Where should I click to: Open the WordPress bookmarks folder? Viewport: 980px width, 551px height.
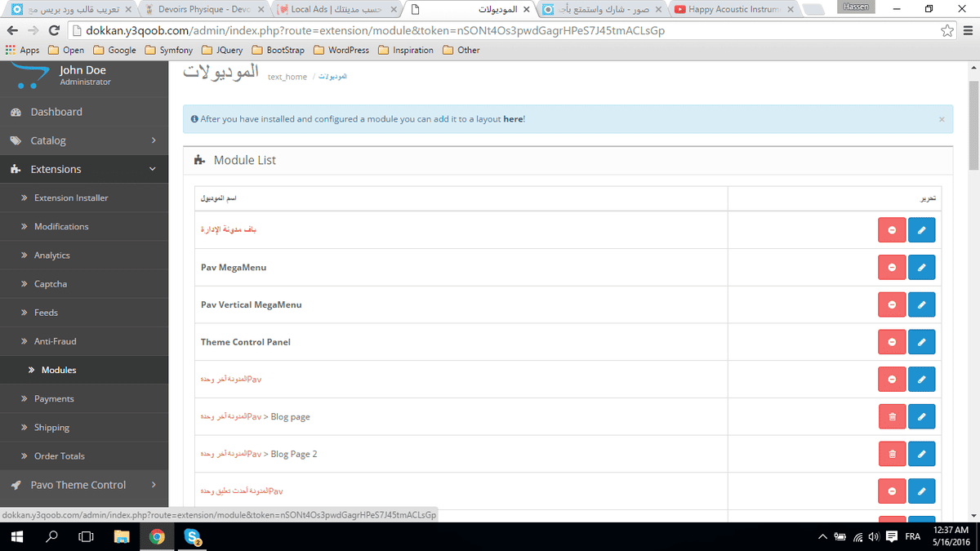point(341,50)
